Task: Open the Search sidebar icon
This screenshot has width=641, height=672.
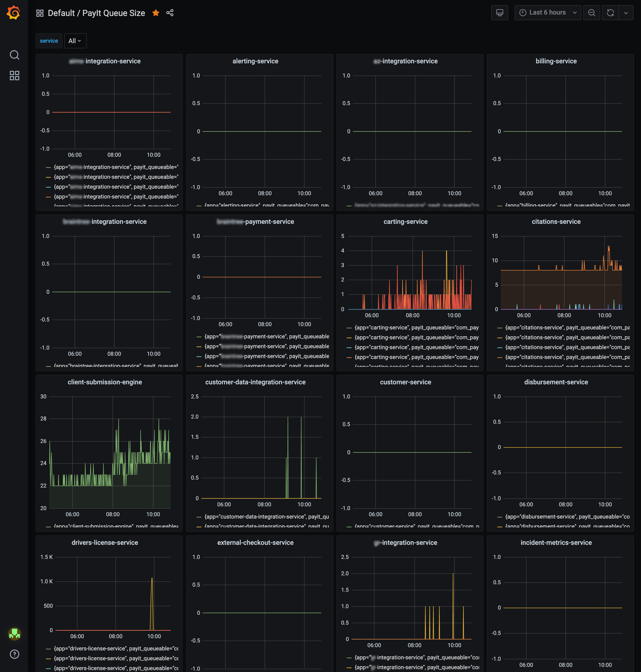Action: (14, 55)
